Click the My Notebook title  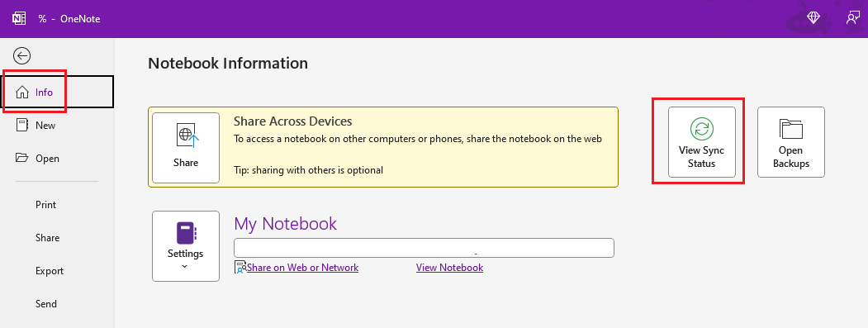[x=286, y=223]
